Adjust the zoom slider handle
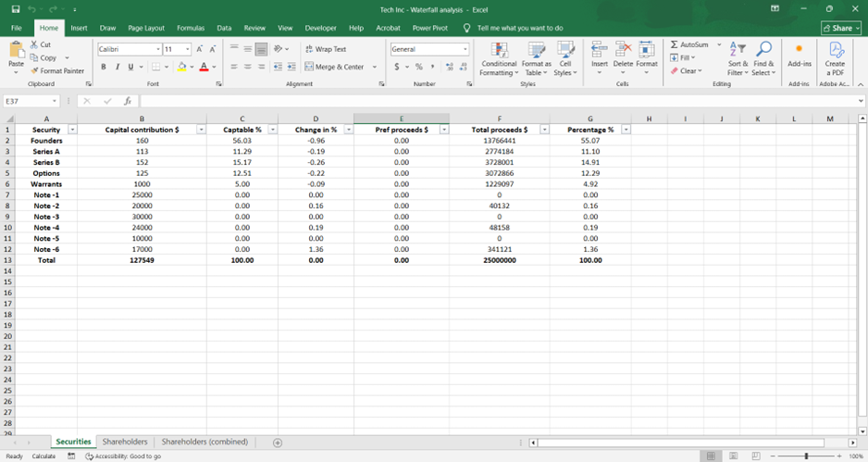868x462 pixels. 806,456
